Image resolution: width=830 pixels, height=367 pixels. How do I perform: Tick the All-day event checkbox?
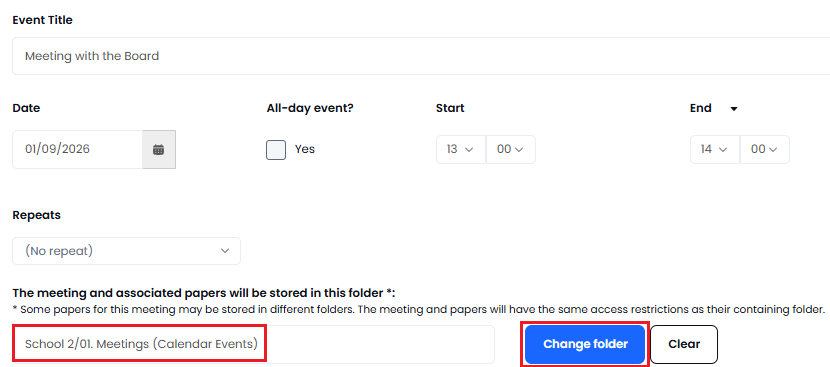point(276,150)
